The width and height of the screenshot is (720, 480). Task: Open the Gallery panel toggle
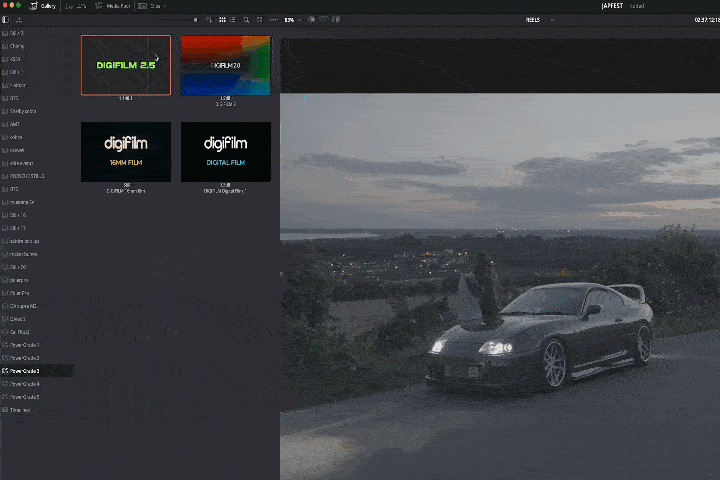pyautogui.click(x=43, y=6)
